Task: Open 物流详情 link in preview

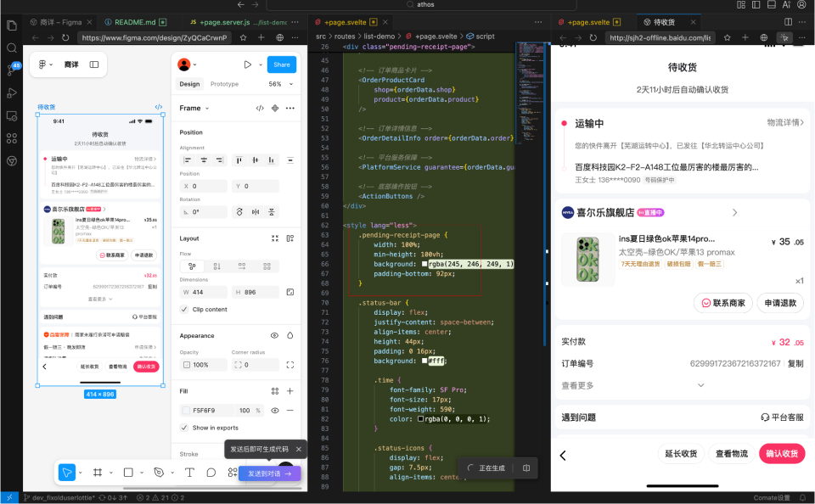Action: pos(784,123)
